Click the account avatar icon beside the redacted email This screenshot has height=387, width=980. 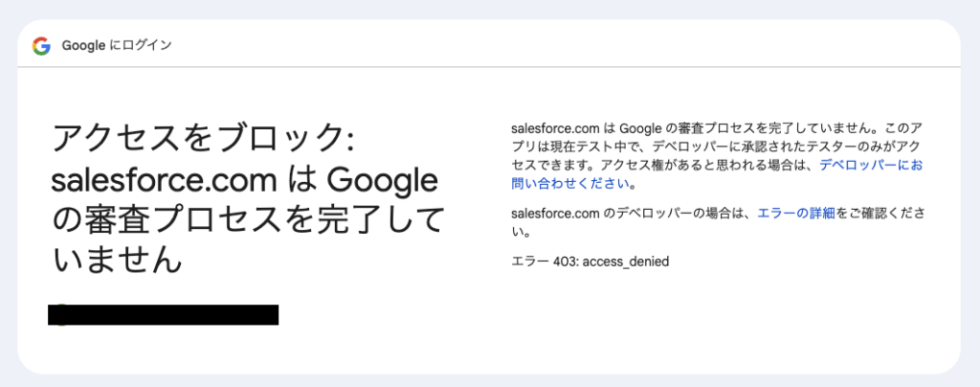pos(57,315)
